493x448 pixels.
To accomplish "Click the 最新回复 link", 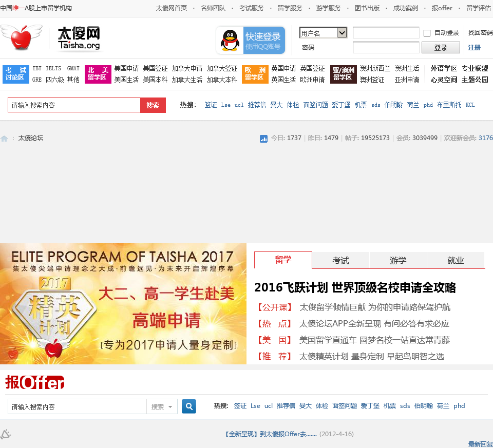I will [x=481, y=444].
